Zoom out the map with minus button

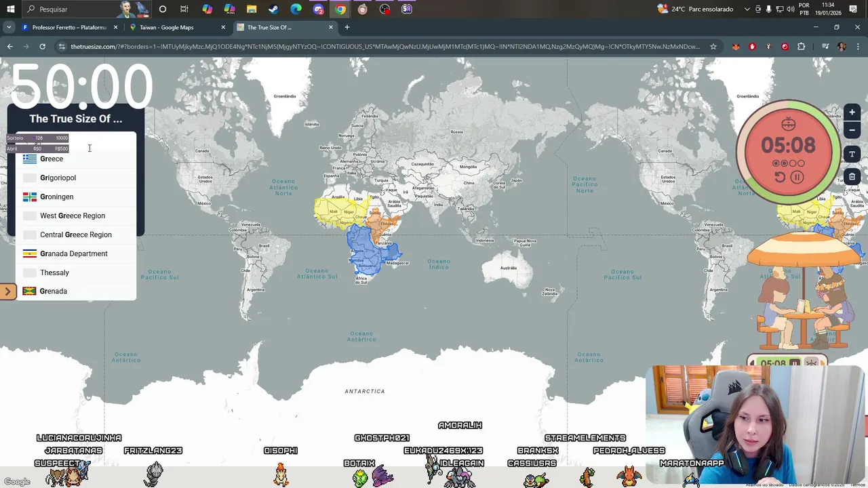point(852,130)
